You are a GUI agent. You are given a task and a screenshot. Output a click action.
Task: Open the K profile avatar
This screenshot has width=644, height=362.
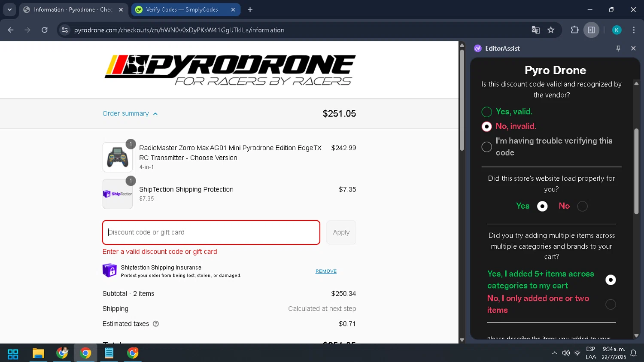617,30
